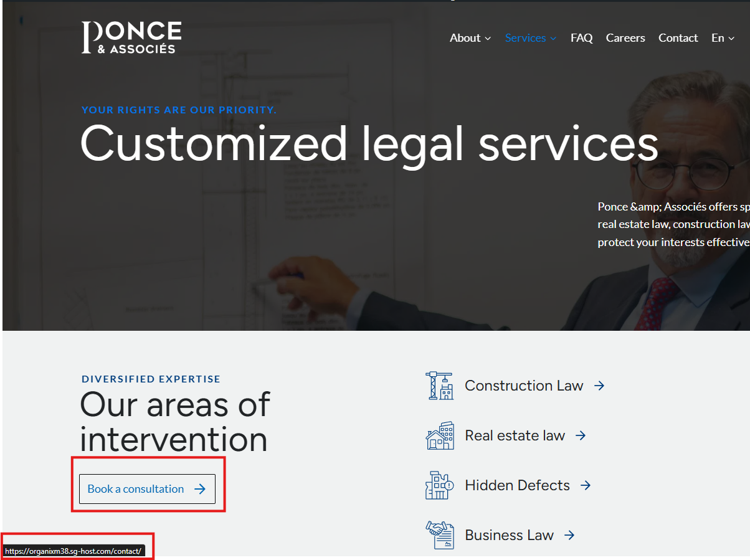750x560 pixels.
Task: Expand the About dropdown menu
Action: pyautogui.click(x=470, y=38)
